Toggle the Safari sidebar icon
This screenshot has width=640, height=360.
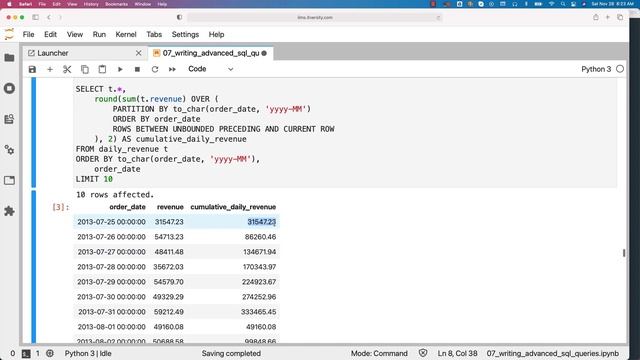coord(36,17)
